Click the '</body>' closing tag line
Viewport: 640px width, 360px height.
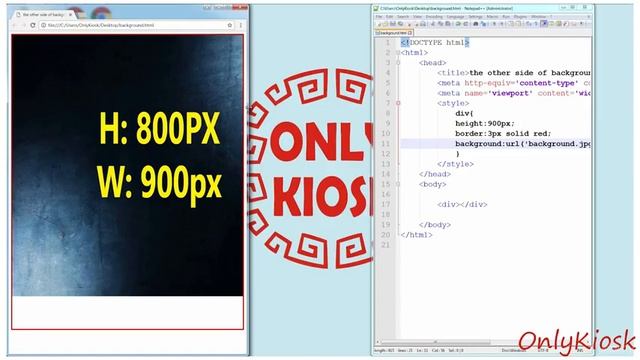[435, 224]
